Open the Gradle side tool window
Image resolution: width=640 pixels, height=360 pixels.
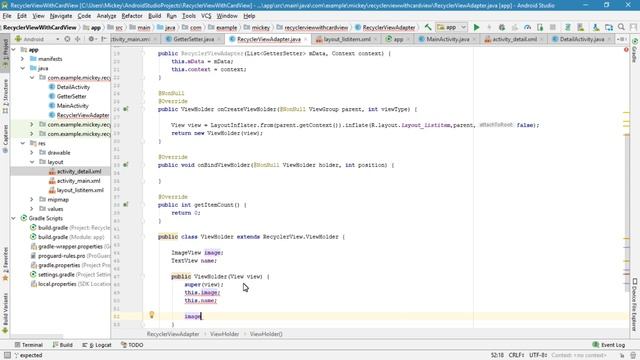coord(635,51)
